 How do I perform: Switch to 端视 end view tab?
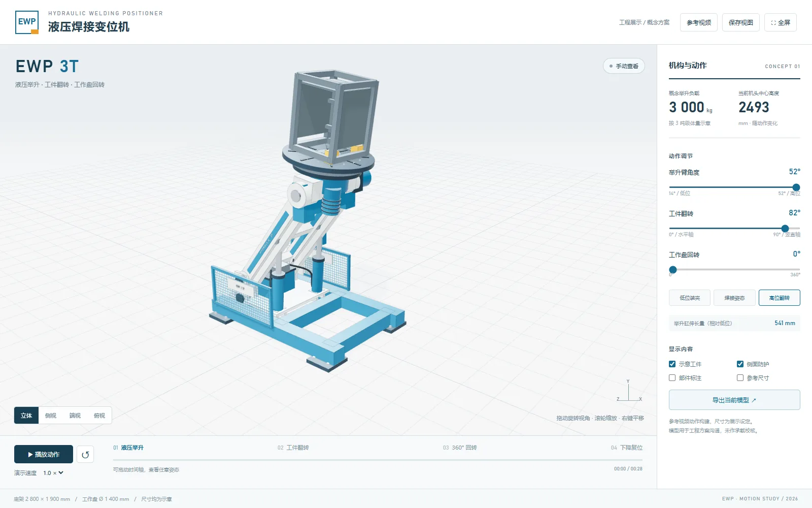pyautogui.click(x=75, y=416)
